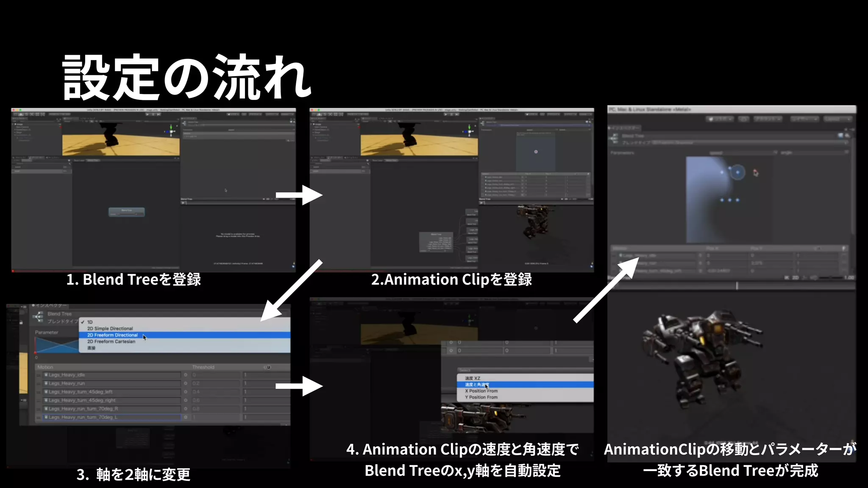Click the scene orientation gizmo in step 1
Screen dimensions: 868x488
coord(171,131)
